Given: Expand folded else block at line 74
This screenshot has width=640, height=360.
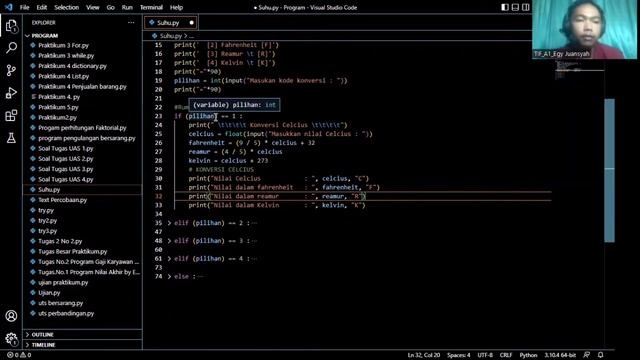Looking at the screenshot, I should (169, 277).
